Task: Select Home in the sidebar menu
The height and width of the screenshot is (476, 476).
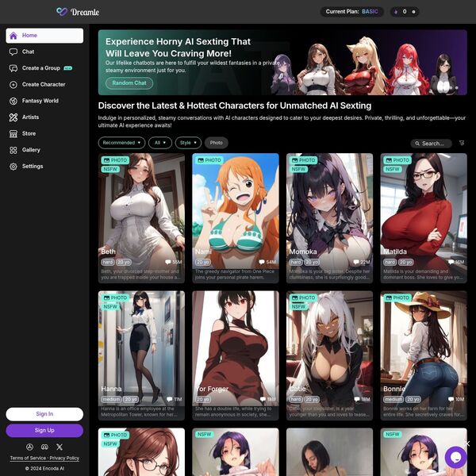Action: 44,36
